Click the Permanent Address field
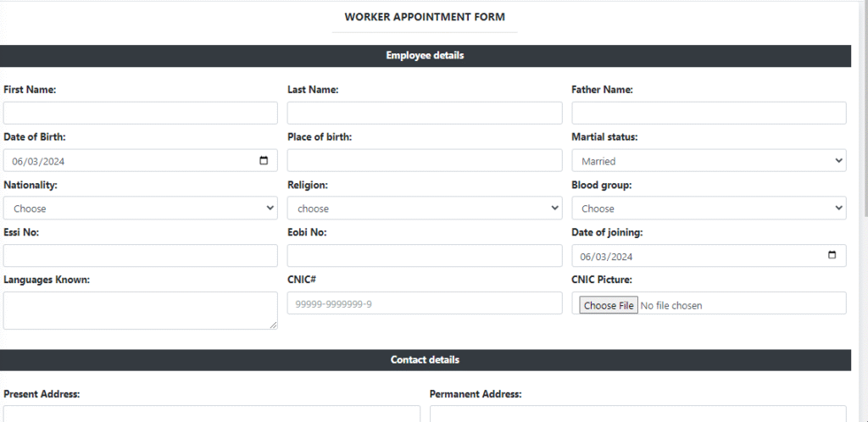 637,414
